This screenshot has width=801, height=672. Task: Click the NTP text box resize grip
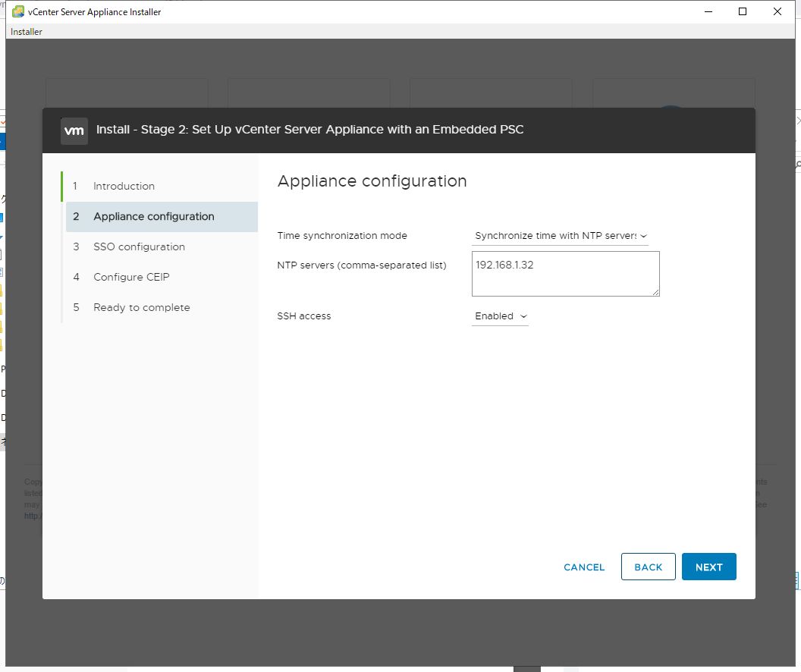coord(655,292)
